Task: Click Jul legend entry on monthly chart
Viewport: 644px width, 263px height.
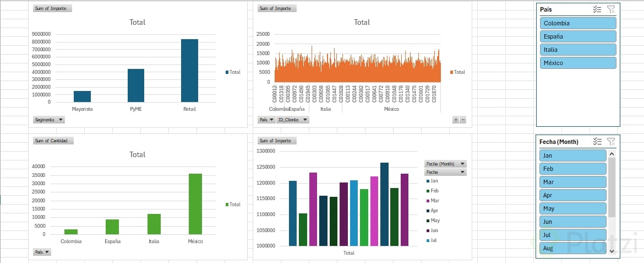Action: pyautogui.click(x=432, y=240)
